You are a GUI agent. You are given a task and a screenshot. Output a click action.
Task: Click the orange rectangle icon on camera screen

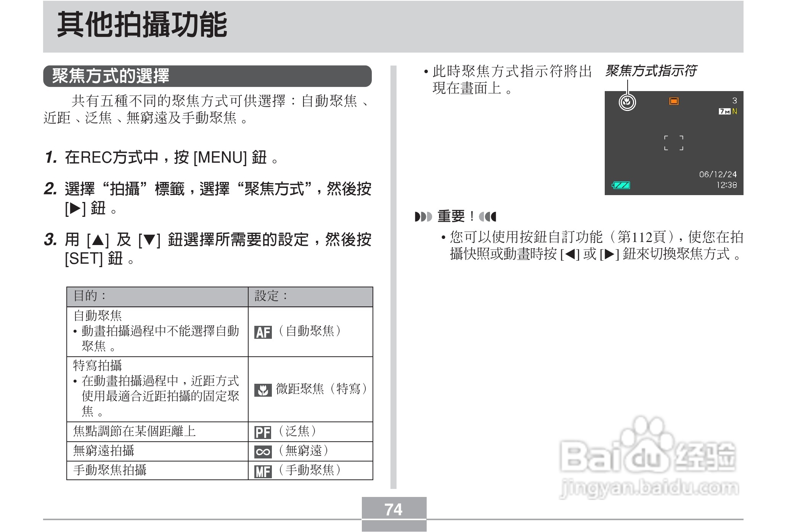674,101
